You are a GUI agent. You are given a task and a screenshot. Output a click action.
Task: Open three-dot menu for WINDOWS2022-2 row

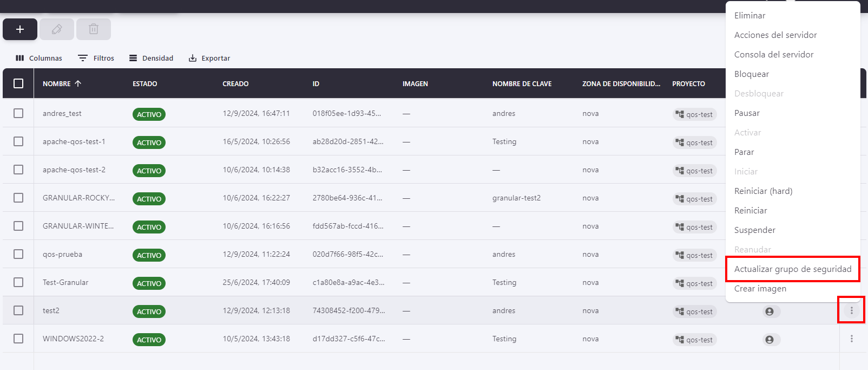[x=851, y=339]
